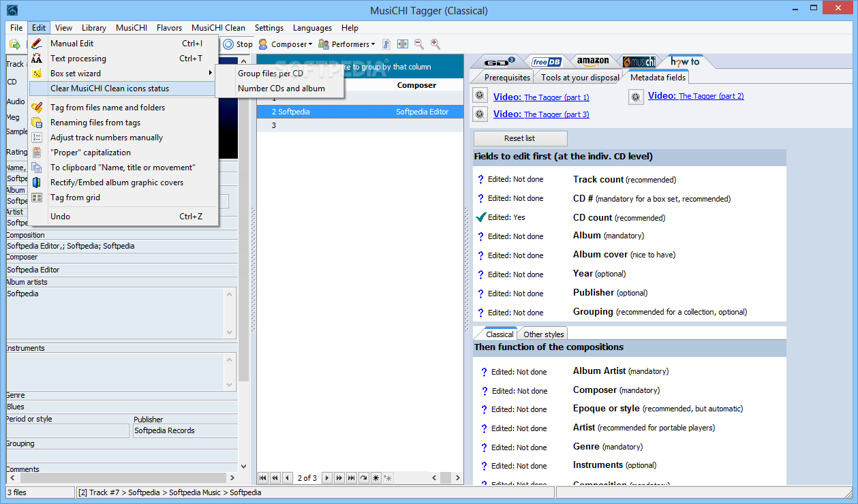Jump forward a page of records
Viewport: 858px width, 504px height.
tap(339, 478)
